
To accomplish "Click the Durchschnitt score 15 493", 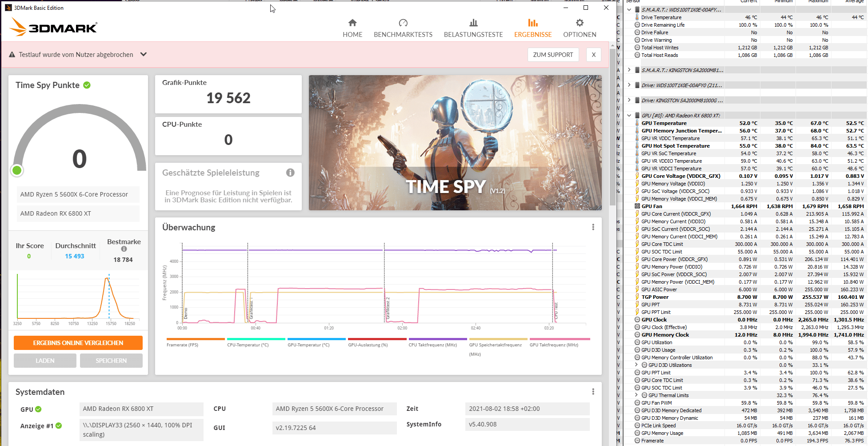I will coord(75,256).
